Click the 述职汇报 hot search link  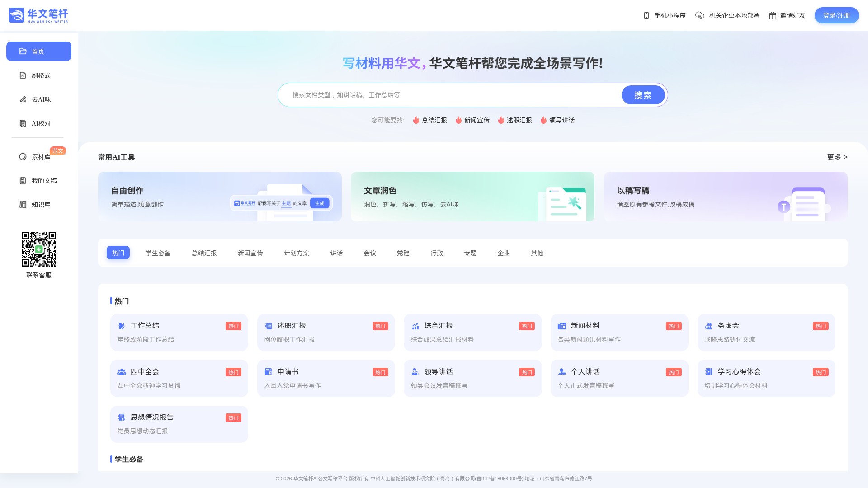pos(519,120)
